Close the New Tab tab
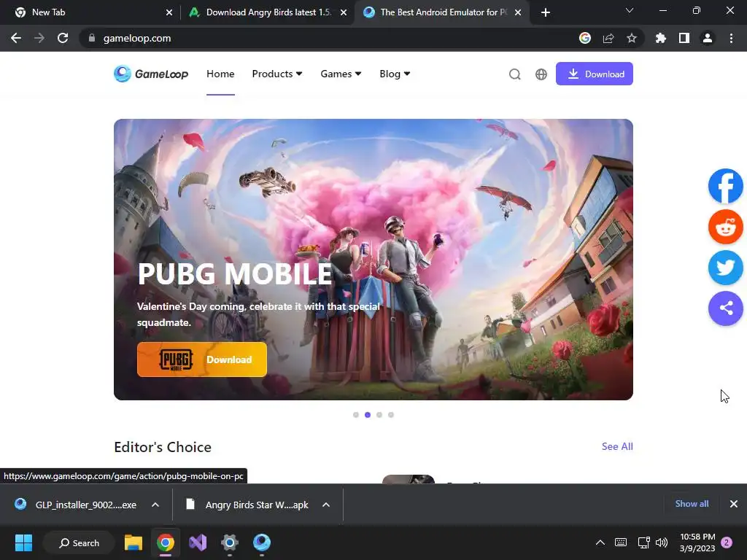 coord(169,12)
